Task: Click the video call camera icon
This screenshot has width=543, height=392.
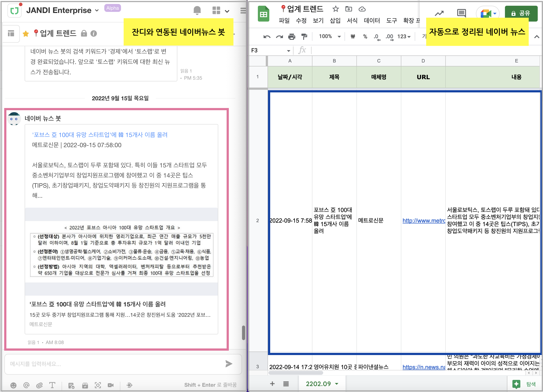Action: (111, 385)
